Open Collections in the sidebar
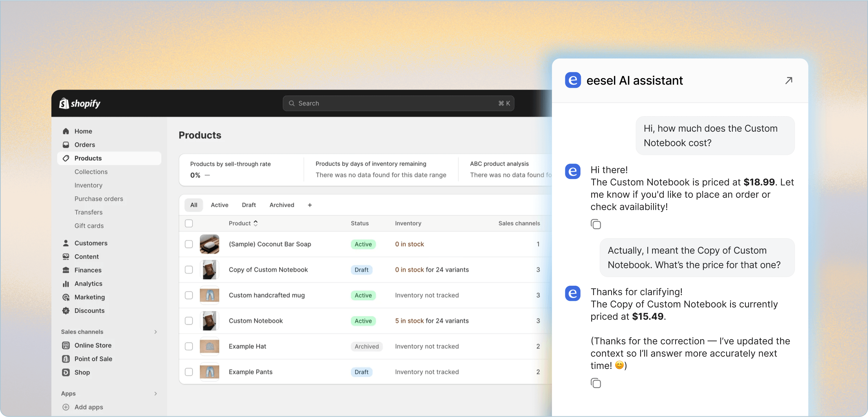The width and height of the screenshot is (868, 417). click(x=91, y=172)
